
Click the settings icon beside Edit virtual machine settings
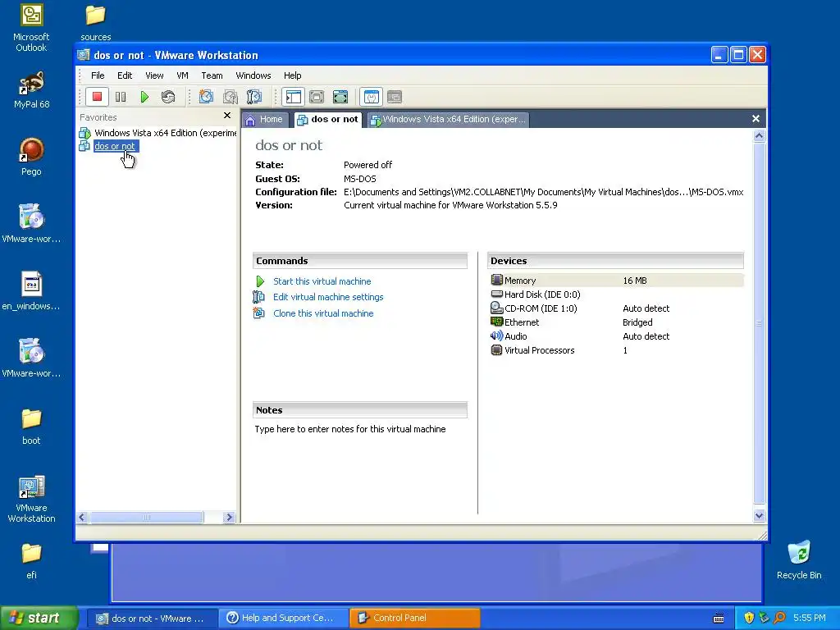(x=258, y=297)
